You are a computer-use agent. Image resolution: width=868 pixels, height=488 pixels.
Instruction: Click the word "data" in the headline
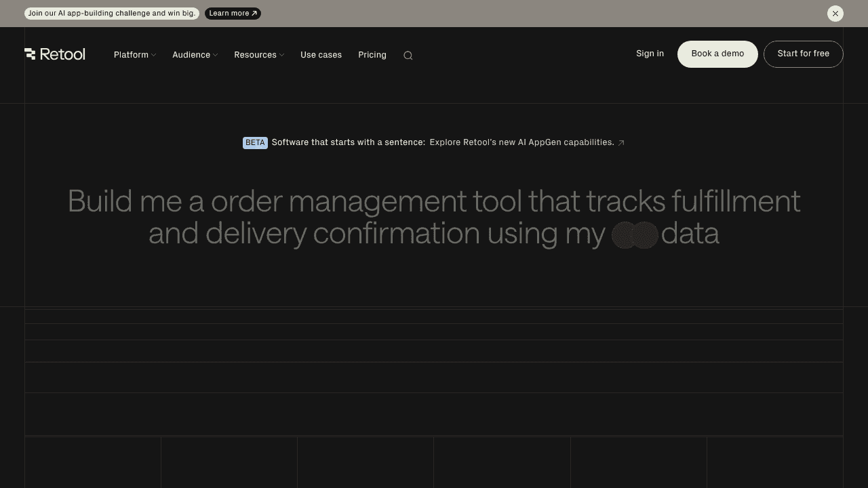690,234
